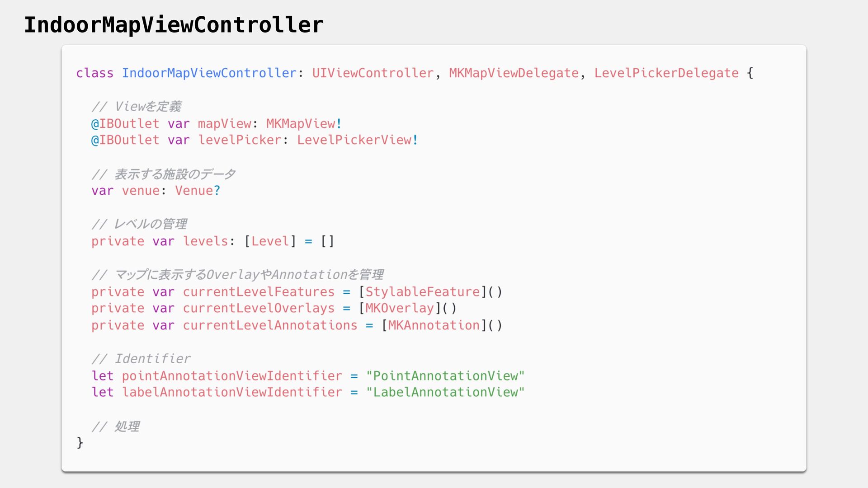Click the LevelPickerDelegate protocol name
The width and height of the screenshot is (868, 488).
coord(666,73)
